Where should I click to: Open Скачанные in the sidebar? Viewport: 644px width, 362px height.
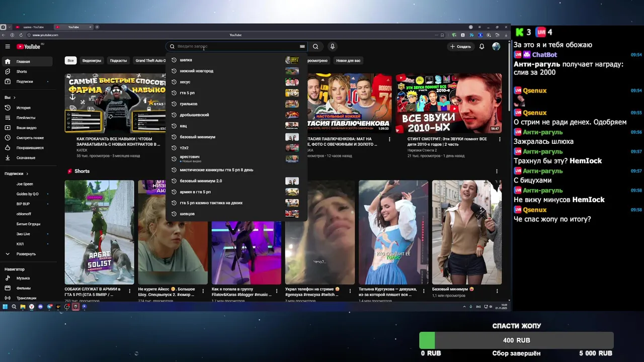28,158
